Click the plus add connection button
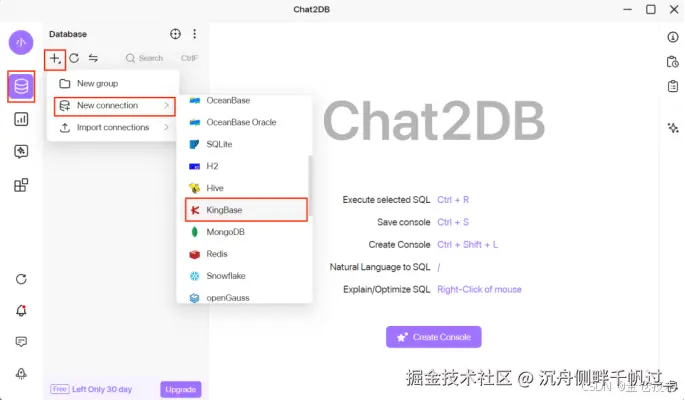 (55, 59)
